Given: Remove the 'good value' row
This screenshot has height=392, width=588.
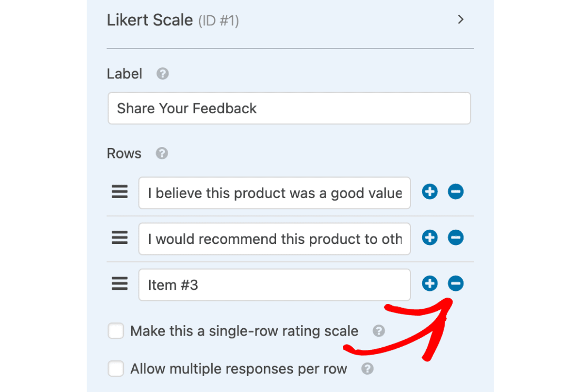Looking at the screenshot, I should pyautogui.click(x=456, y=192).
